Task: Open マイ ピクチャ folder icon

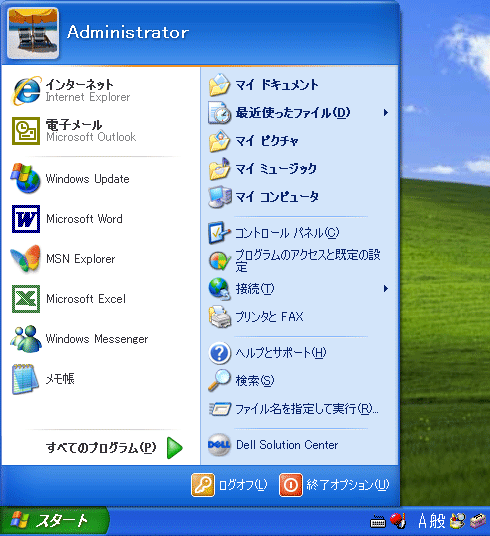Action: point(219,140)
